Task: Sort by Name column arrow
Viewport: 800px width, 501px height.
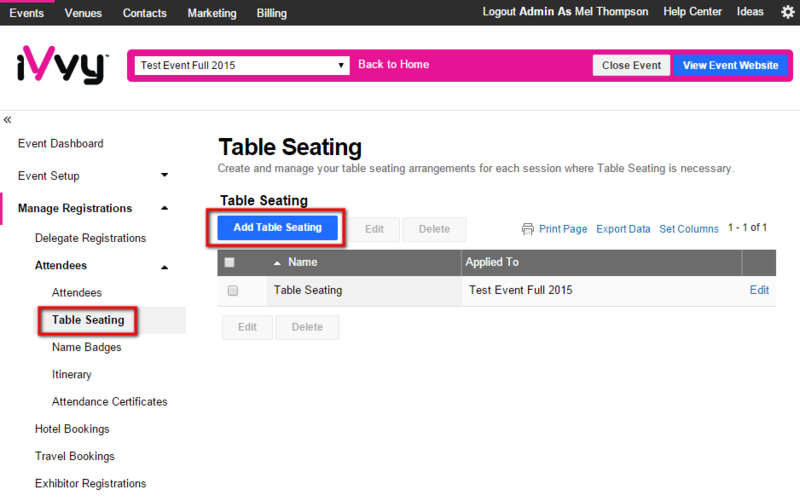Action: pos(277,263)
